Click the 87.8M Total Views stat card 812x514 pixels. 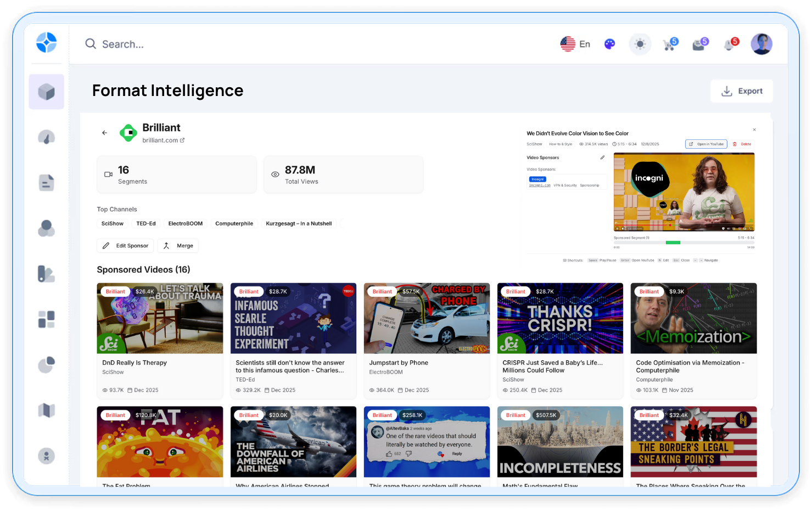click(344, 174)
